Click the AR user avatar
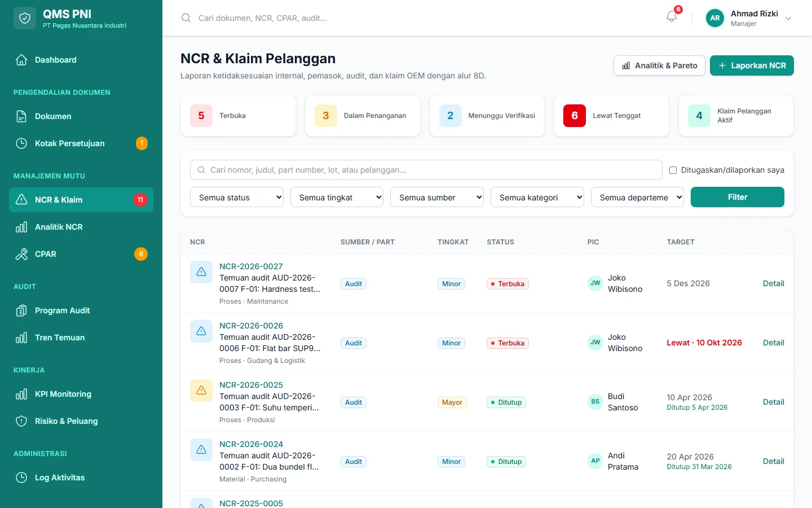 715,18
